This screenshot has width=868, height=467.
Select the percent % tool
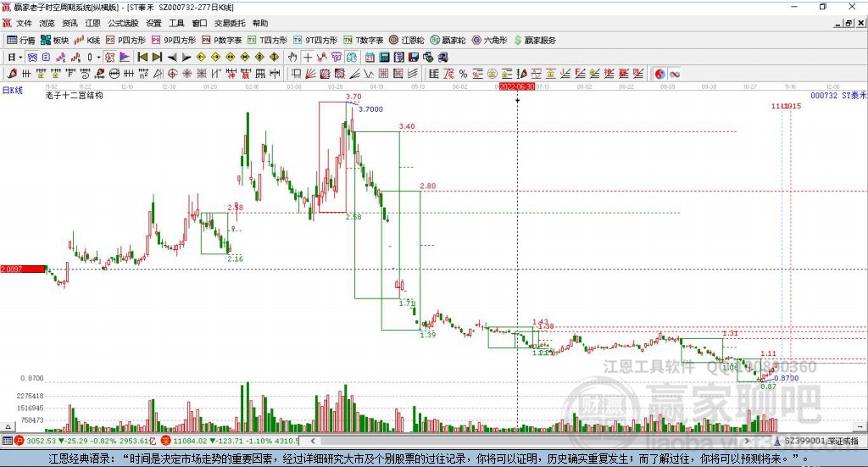pyautogui.click(x=464, y=74)
